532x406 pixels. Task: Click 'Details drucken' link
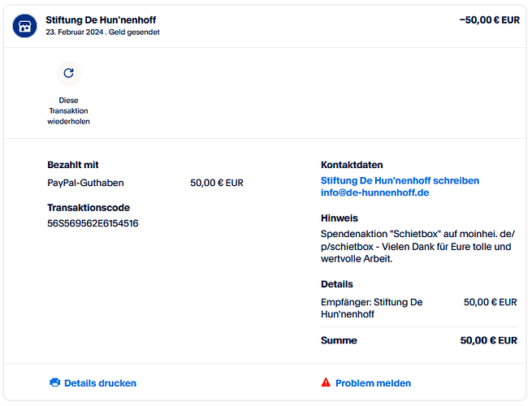pos(100,383)
